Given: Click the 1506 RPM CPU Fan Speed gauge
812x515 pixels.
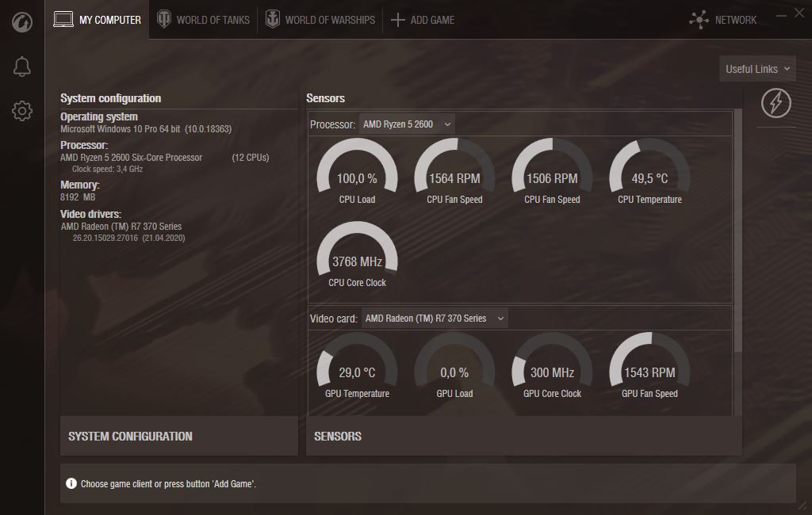Looking at the screenshot, I should click(552, 171).
